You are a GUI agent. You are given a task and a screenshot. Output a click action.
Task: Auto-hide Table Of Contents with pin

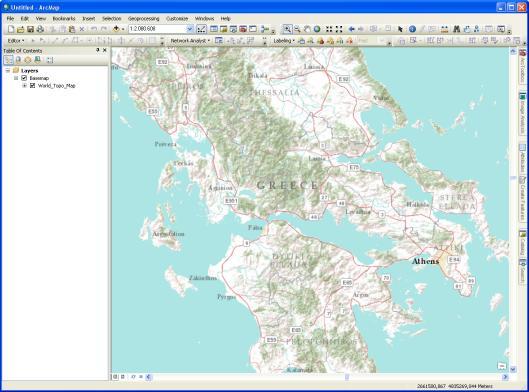click(x=98, y=50)
